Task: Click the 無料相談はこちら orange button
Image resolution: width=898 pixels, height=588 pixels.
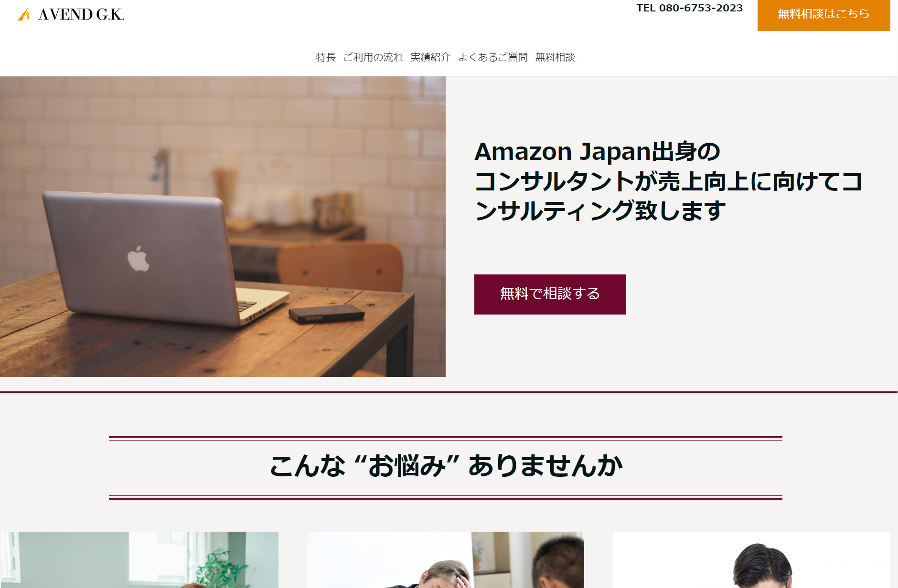Action: coord(823,14)
